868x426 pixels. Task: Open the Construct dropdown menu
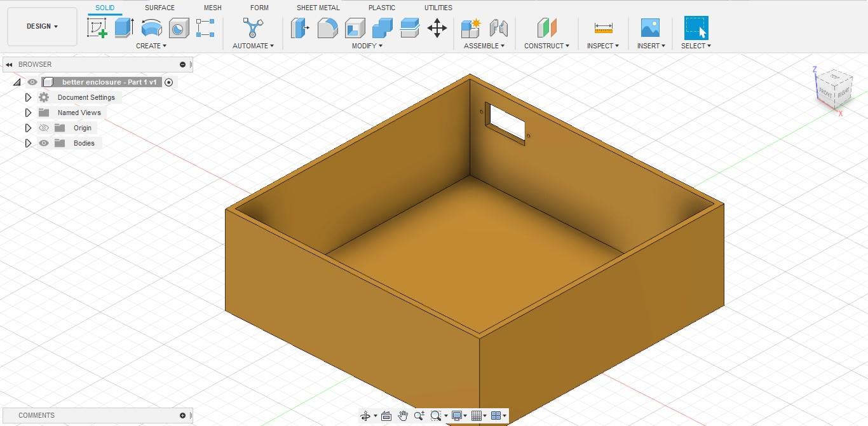point(546,46)
